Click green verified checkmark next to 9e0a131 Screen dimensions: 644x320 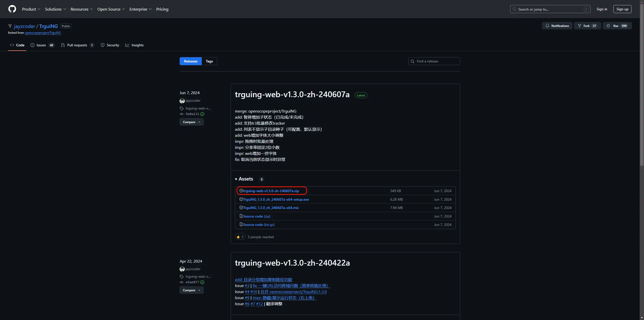tap(202, 114)
